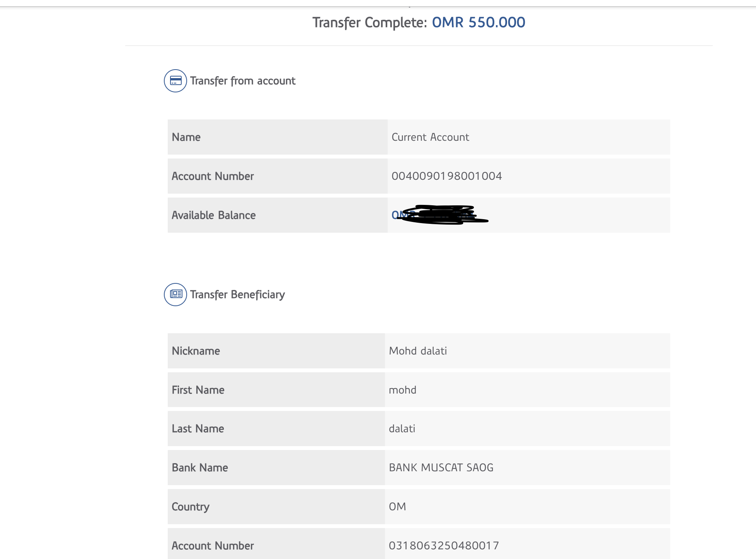The width and height of the screenshot is (756, 559).
Task: Click the Country row label
Action: 190,507
